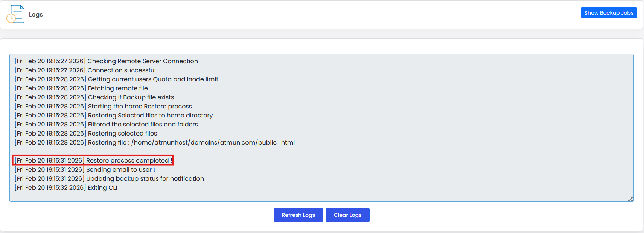Click the 'Restoring selected files' log line
Viewport: 644px width, 233px height.
pyautogui.click(x=86, y=134)
